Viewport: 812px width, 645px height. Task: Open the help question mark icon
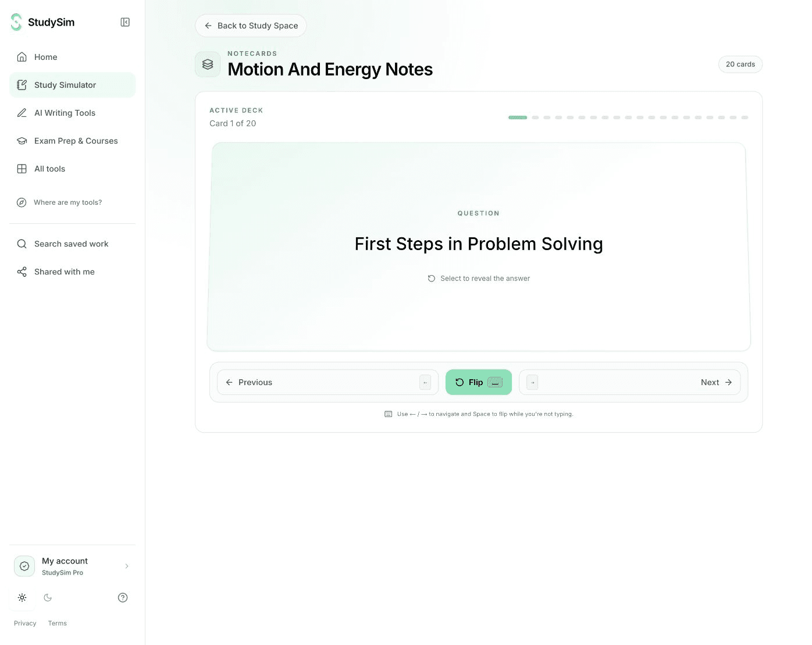[123, 597]
